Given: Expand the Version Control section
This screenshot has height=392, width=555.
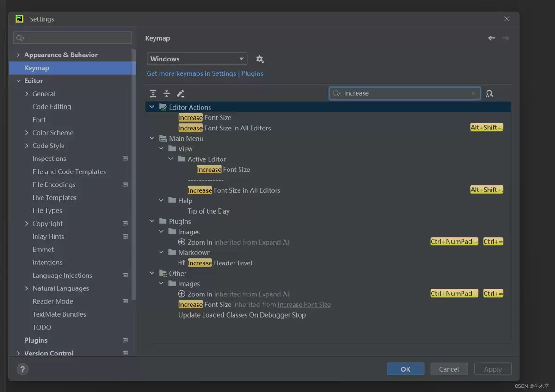Looking at the screenshot, I should click(18, 353).
